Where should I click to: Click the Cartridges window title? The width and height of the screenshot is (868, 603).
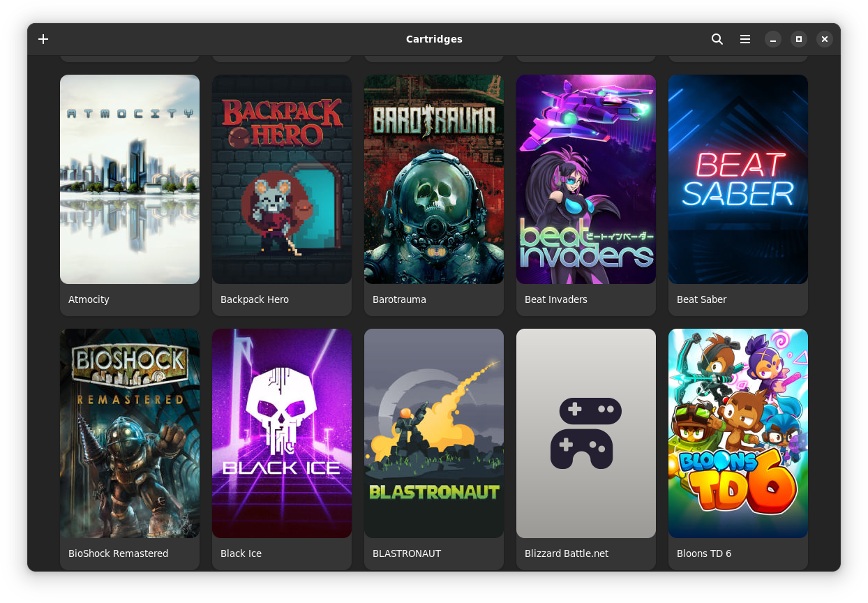click(434, 39)
